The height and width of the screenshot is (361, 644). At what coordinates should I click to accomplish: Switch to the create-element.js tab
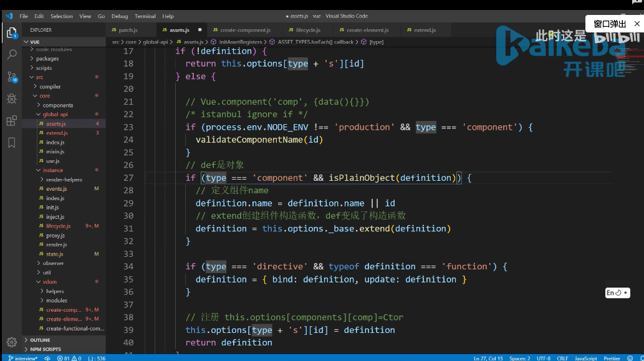coord(367,30)
